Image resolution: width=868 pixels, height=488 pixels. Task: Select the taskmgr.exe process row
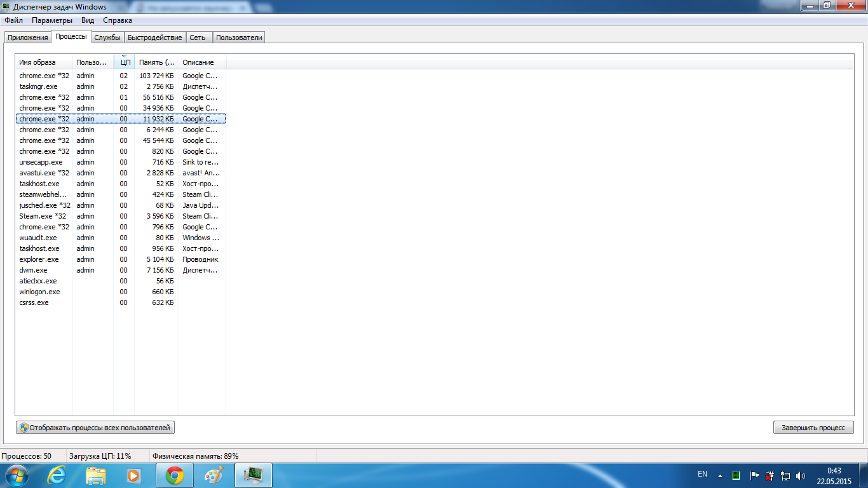point(121,86)
